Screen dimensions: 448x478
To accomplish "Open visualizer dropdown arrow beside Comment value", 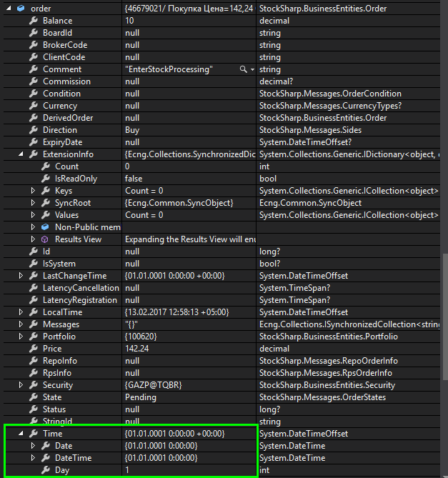I will [x=252, y=69].
